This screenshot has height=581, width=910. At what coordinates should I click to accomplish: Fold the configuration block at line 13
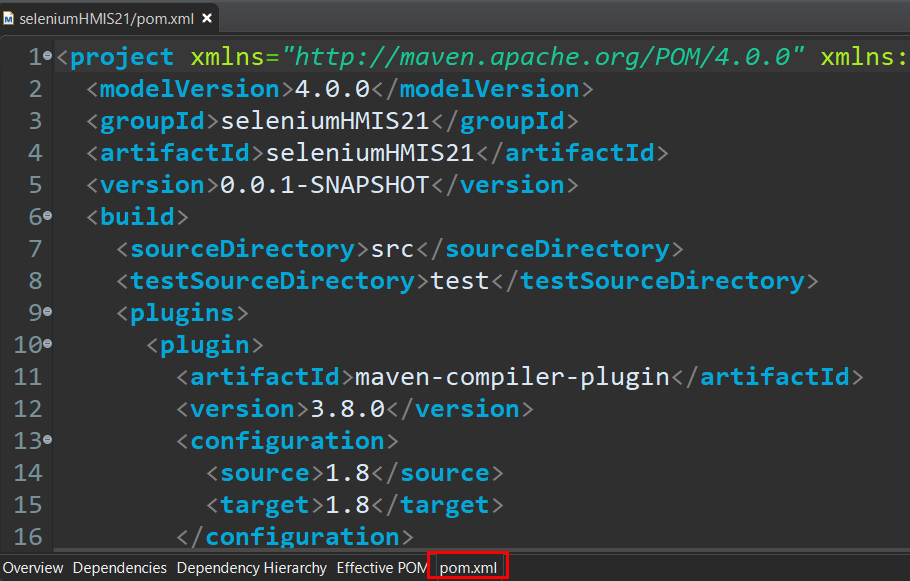[47, 440]
